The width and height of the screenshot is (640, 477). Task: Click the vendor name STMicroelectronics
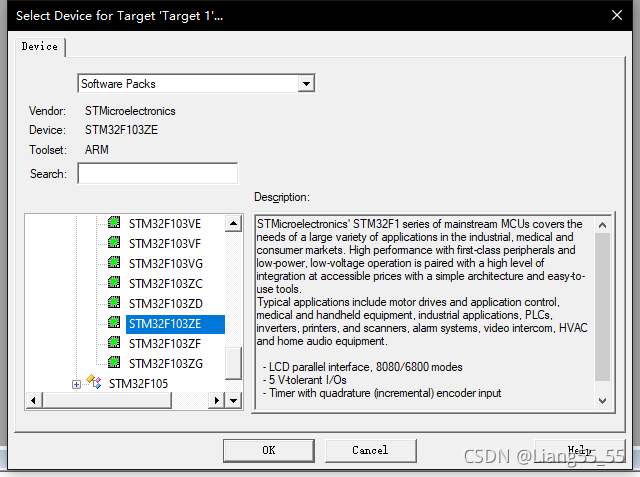130,111
